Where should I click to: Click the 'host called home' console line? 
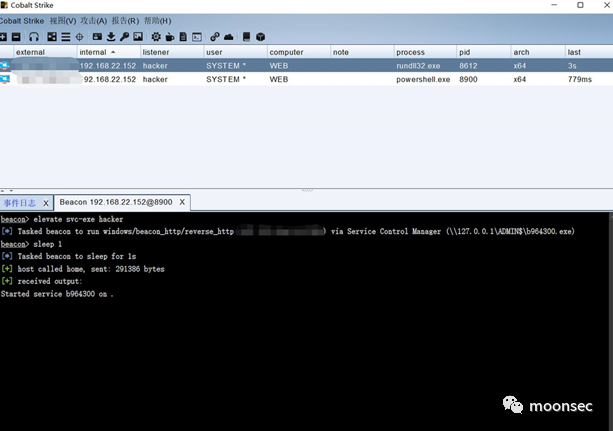point(83,269)
